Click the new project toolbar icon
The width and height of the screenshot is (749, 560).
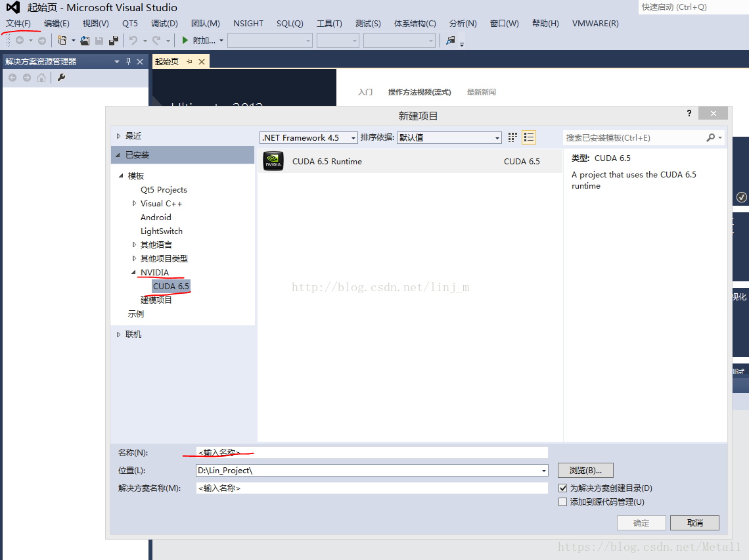click(62, 41)
